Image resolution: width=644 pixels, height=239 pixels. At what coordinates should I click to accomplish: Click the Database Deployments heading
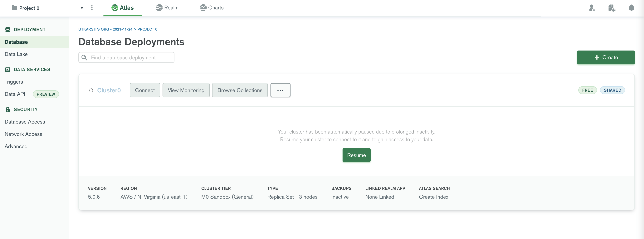131,42
